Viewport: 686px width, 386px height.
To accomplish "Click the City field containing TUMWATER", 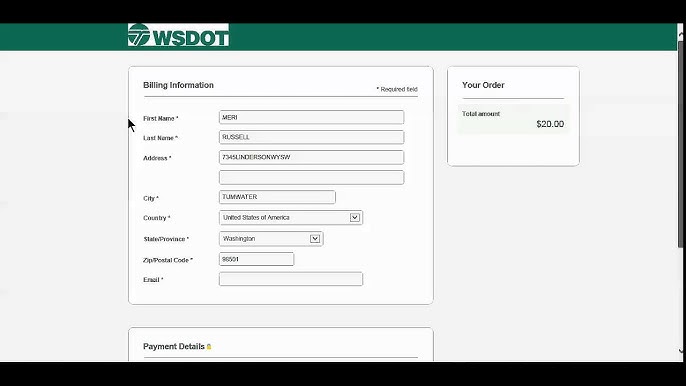I will (x=277, y=197).
